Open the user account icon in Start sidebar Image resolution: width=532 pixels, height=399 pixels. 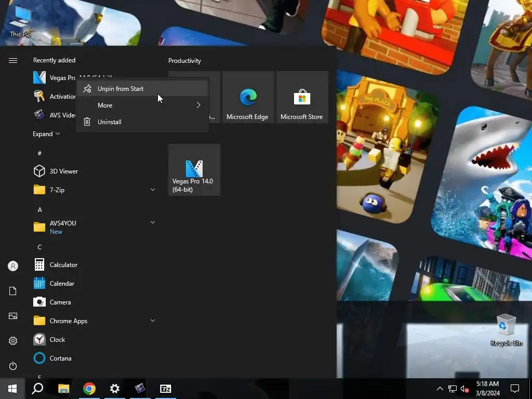point(13,266)
